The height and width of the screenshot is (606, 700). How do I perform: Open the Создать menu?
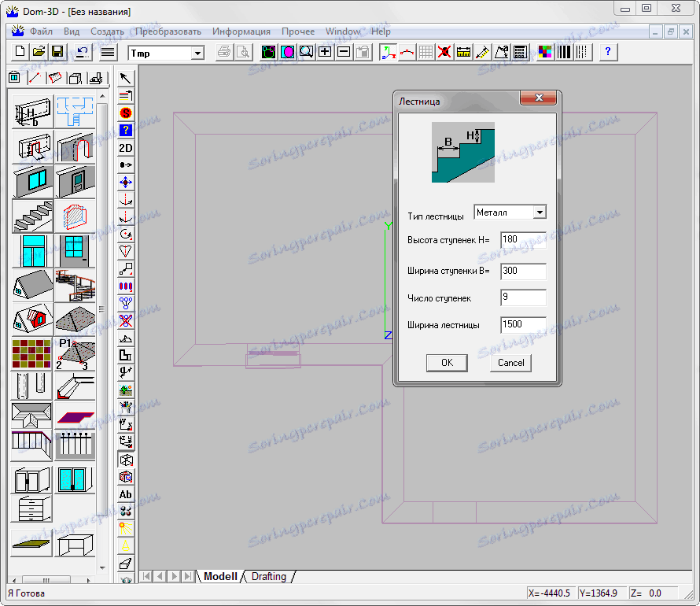(107, 31)
